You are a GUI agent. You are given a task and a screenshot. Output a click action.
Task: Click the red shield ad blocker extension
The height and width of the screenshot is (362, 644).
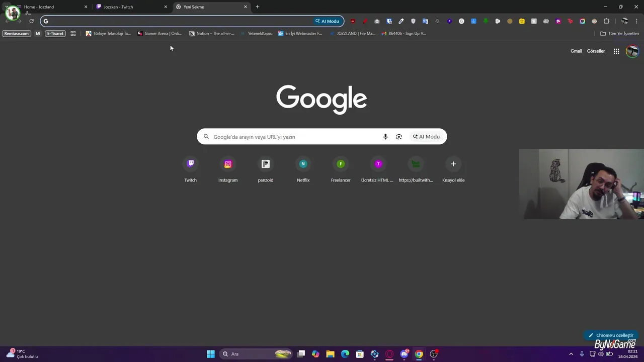tap(353, 21)
